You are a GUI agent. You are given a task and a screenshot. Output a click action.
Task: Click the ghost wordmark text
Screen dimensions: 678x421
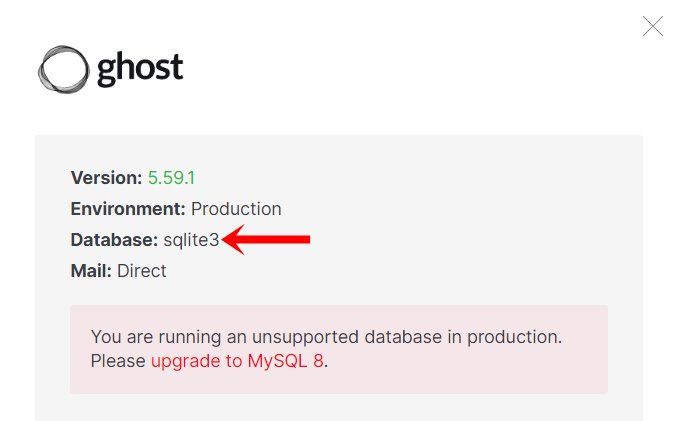[x=140, y=69]
